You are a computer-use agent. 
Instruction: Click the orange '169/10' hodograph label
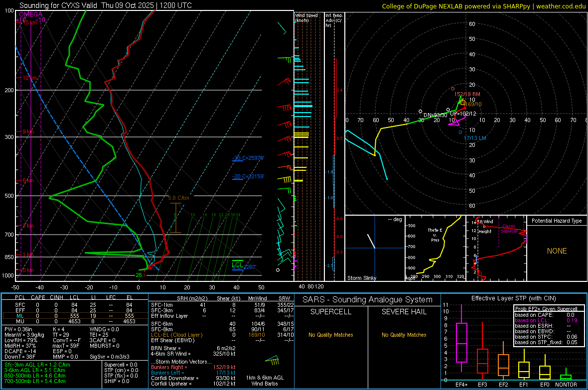pos(473,104)
